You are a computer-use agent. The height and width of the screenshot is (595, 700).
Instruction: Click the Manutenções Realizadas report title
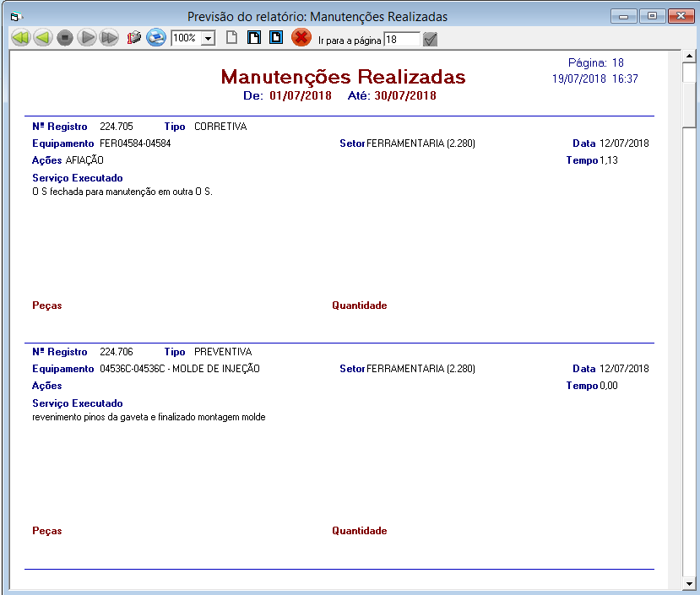coord(344,77)
